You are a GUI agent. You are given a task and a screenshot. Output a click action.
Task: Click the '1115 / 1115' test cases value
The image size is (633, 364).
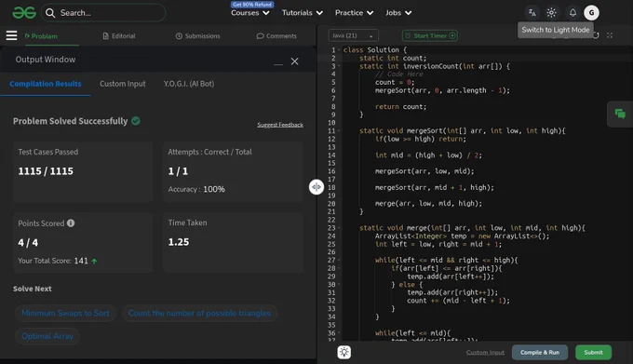(46, 171)
